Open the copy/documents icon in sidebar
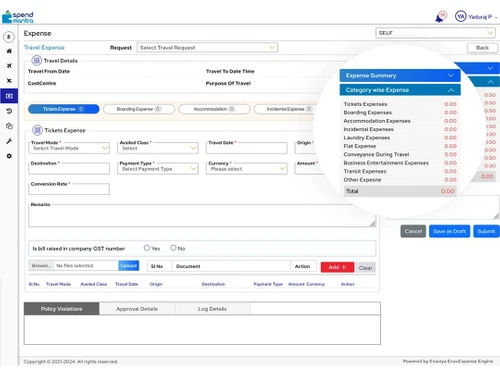 [9, 126]
